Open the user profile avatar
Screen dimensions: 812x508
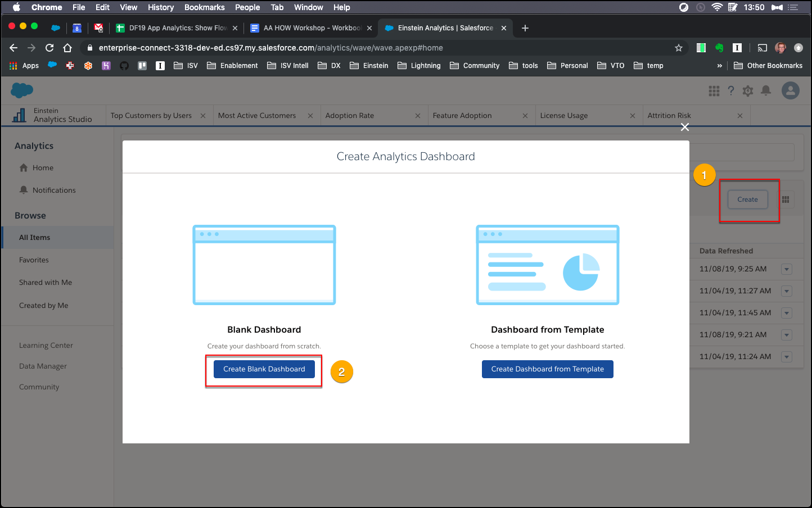(x=791, y=90)
